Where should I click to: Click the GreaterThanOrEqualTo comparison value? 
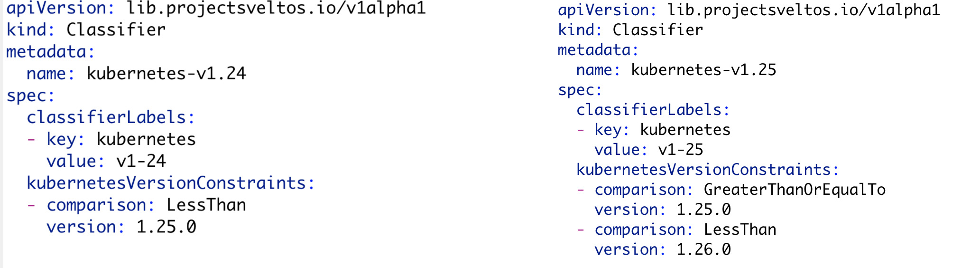coord(795,190)
